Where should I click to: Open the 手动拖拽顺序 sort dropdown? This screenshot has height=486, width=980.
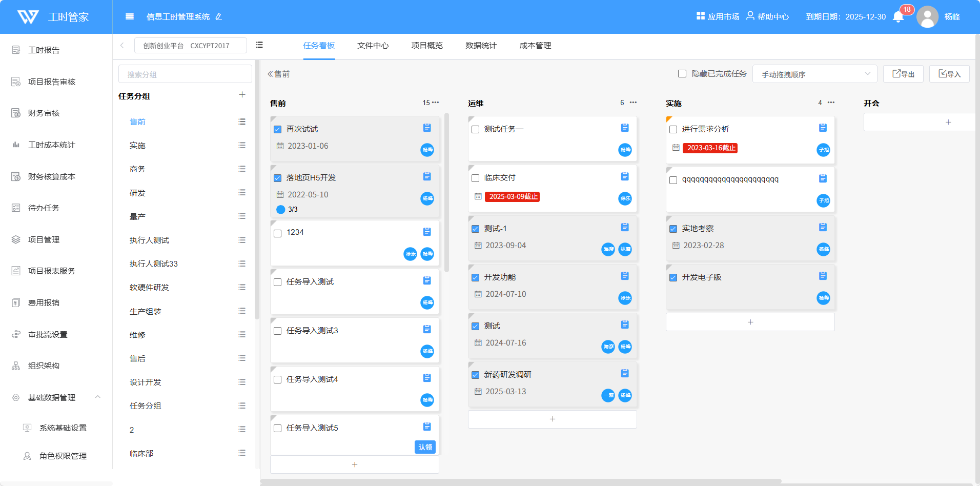pyautogui.click(x=814, y=74)
